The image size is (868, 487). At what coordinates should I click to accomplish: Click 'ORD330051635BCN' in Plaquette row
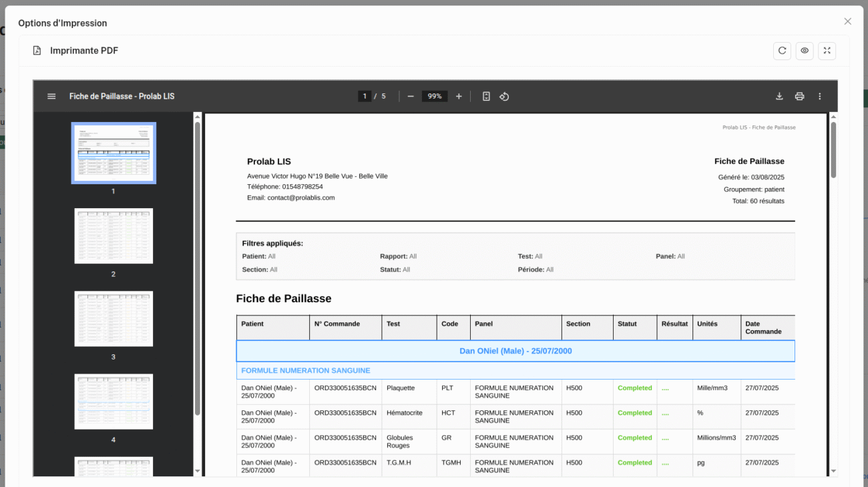(345, 388)
